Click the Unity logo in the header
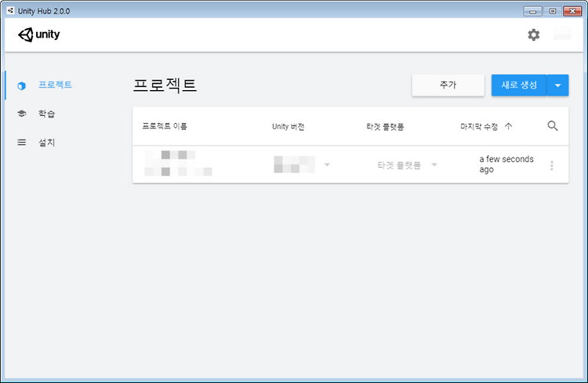Image resolution: width=588 pixels, height=383 pixels. 39,34
